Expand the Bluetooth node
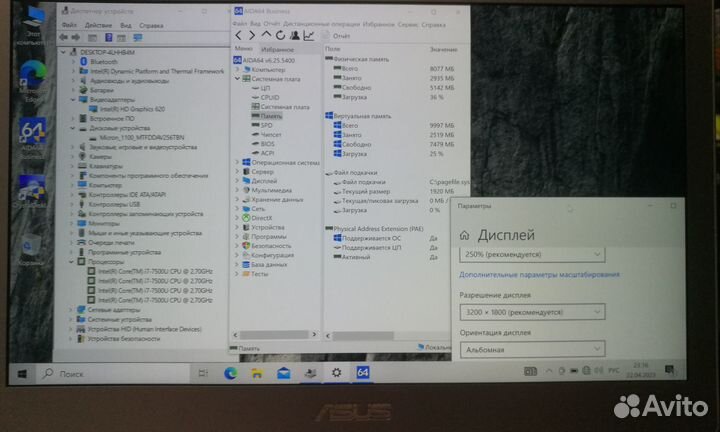 point(73,62)
